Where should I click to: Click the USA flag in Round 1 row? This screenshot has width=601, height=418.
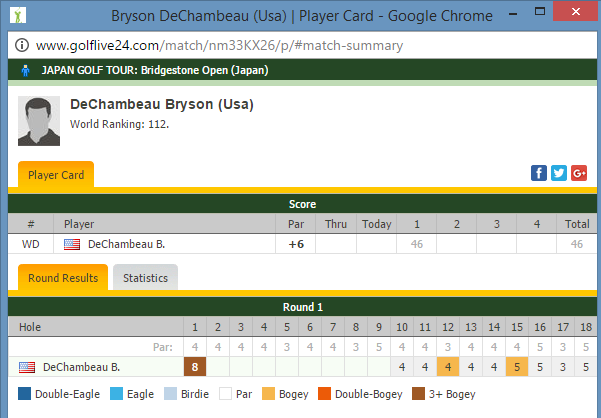point(27,367)
